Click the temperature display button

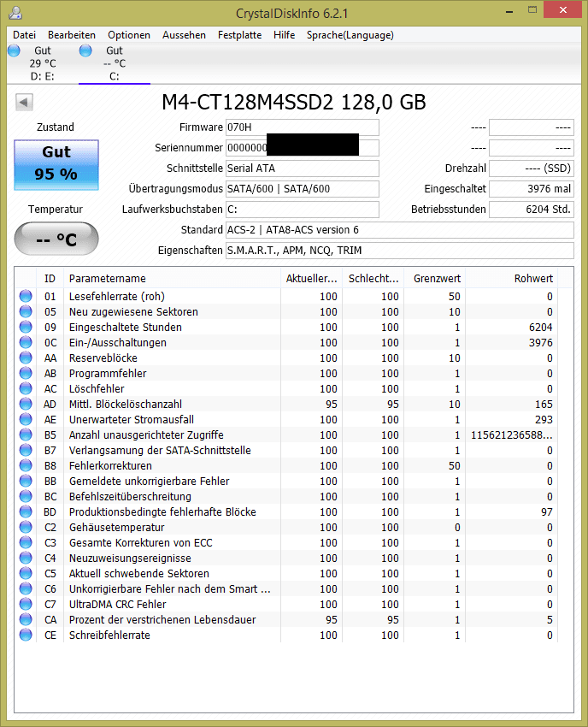pyautogui.click(x=56, y=239)
